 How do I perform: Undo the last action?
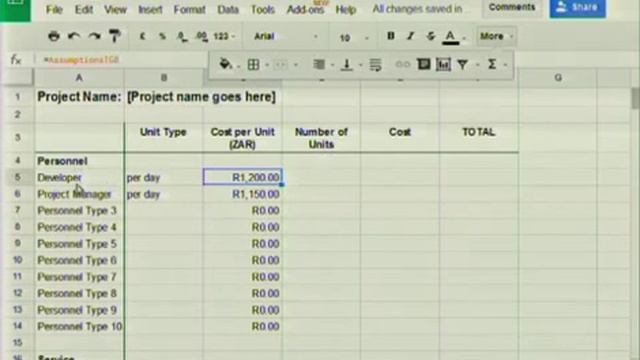74,36
